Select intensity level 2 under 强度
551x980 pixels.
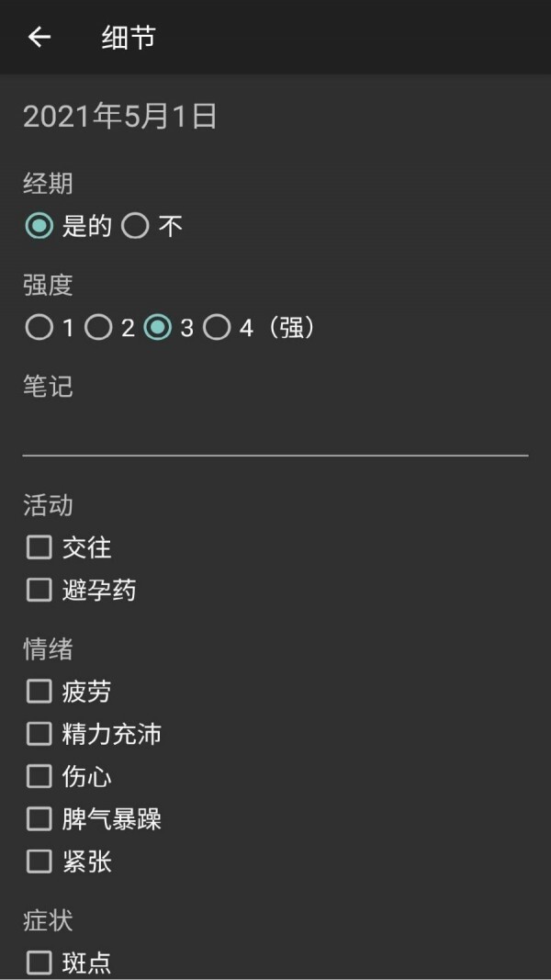pyautogui.click(x=98, y=326)
